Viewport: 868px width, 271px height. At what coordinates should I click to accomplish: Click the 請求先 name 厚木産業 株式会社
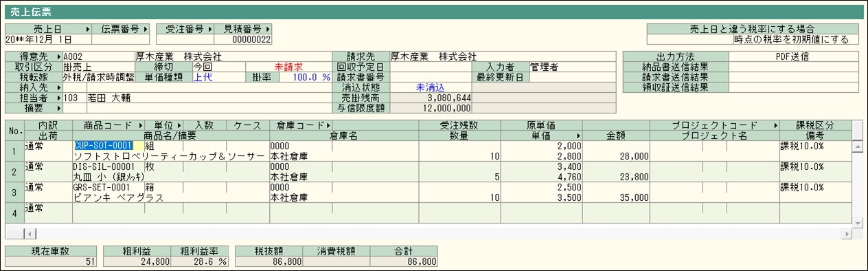pyautogui.click(x=433, y=56)
